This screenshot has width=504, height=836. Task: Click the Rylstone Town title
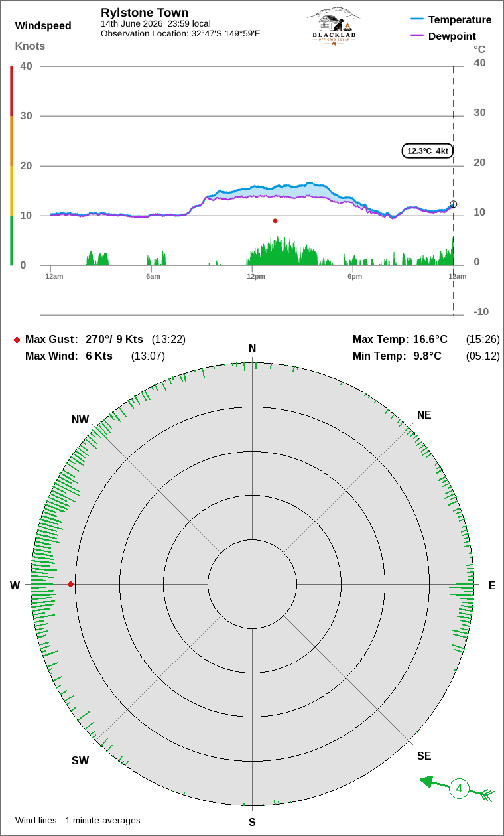click(x=145, y=13)
